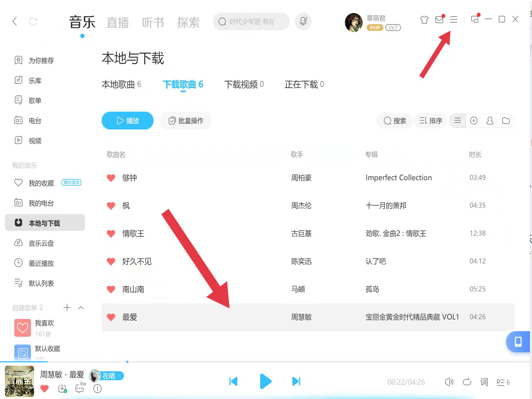The image size is (532, 399).
Task: Open the 排序 sort options
Action: [431, 120]
